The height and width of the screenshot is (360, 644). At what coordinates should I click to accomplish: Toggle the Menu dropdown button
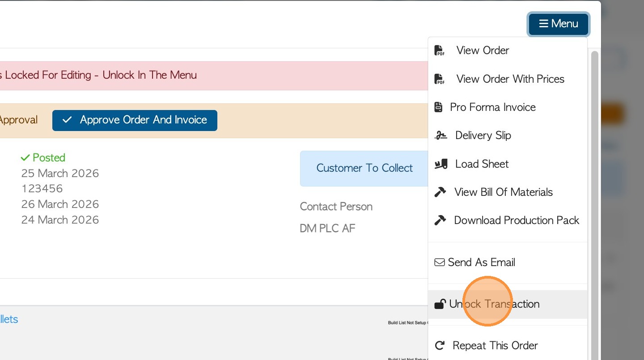pyautogui.click(x=559, y=24)
